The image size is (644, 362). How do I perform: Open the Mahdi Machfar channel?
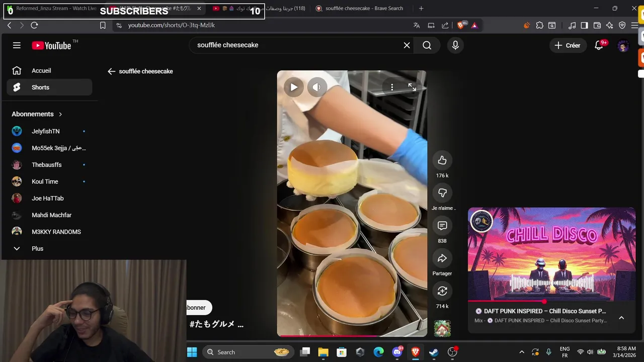tap(49, 215)
